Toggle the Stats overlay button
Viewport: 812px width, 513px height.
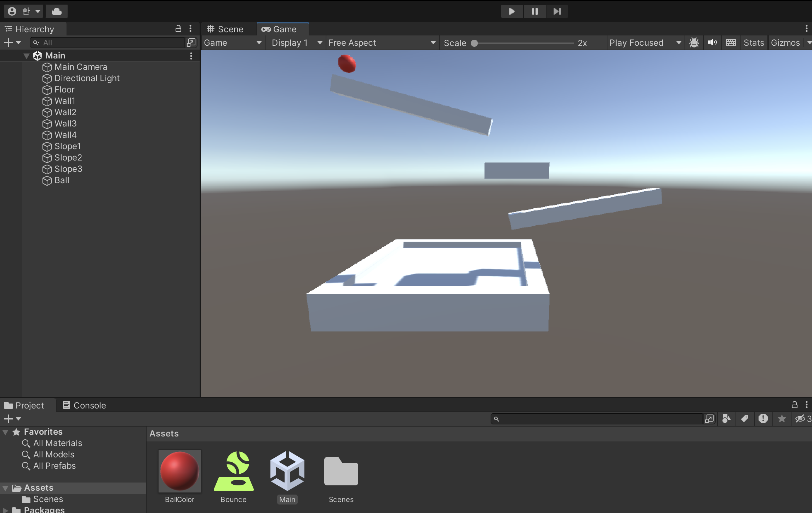pyautogui.click(x=754, y=43)
